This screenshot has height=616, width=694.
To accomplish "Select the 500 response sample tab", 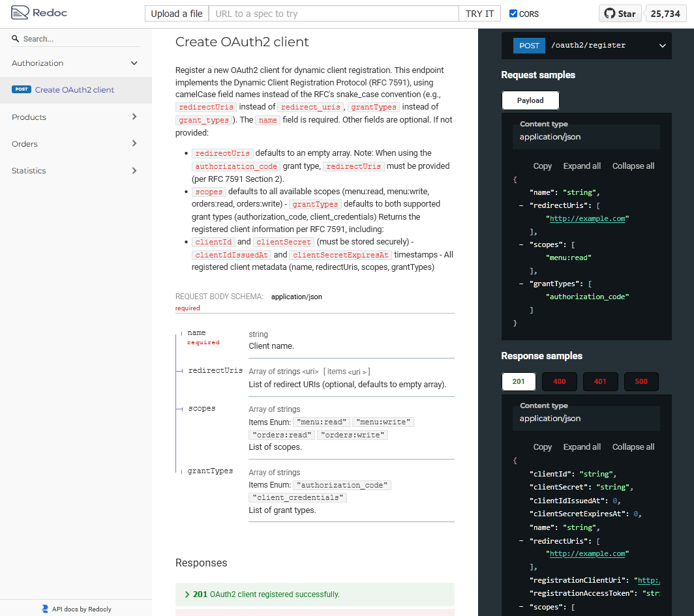I will (x=641, y=381).
